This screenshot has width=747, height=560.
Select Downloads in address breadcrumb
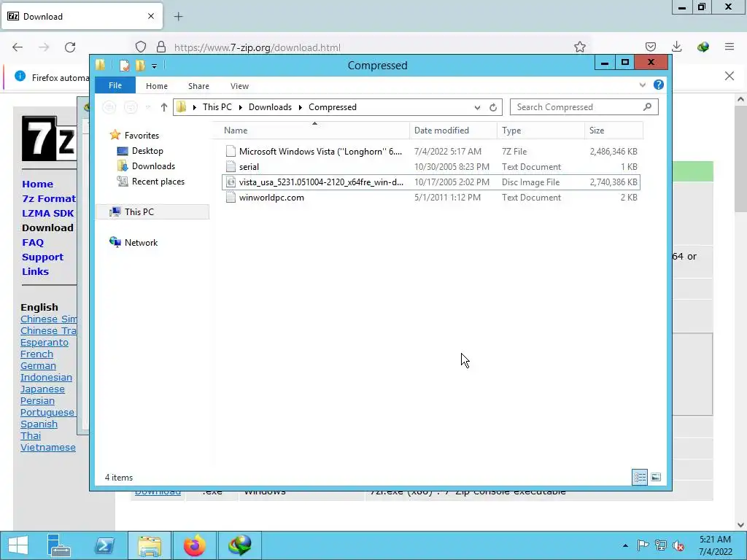click(x=270, y=107)
